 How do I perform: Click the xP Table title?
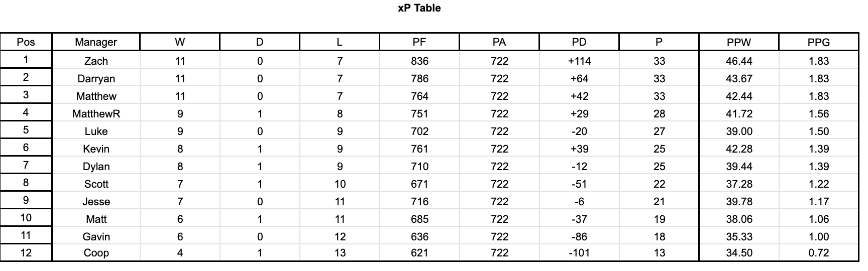coord(419,8)
